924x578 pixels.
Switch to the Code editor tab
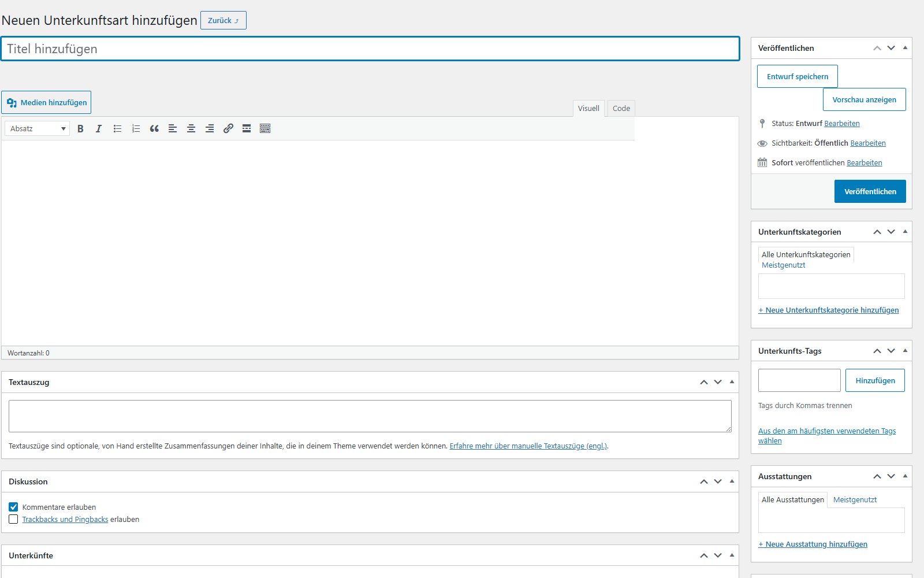[x=621, y=108]
